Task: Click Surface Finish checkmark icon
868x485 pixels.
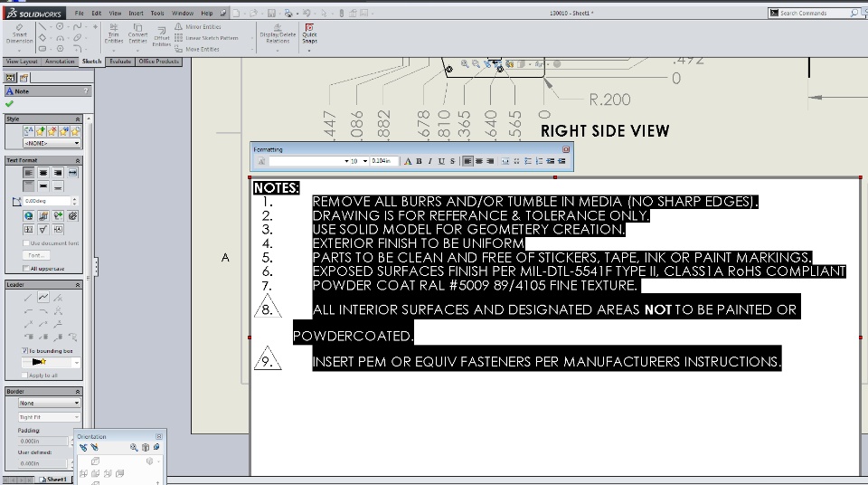Action: (43, 230)
